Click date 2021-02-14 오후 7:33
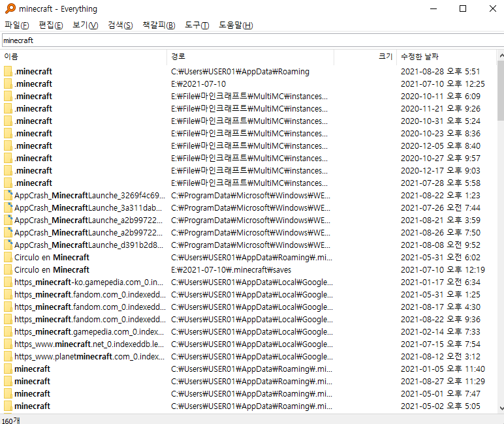This screenshot has width=504, height=424. pos(441,332)
